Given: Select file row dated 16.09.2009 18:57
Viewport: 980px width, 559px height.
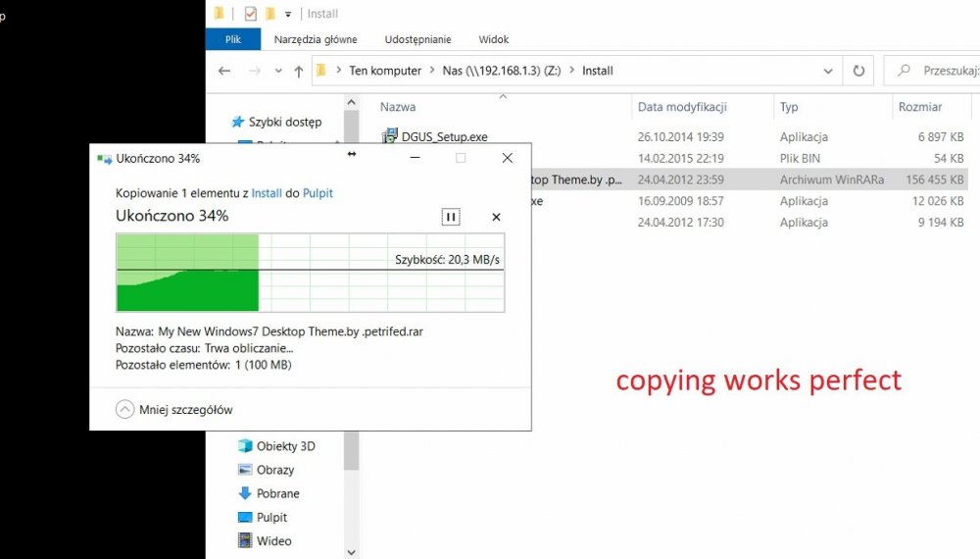Looking at the screenshot, I should [x=749, y=201].
